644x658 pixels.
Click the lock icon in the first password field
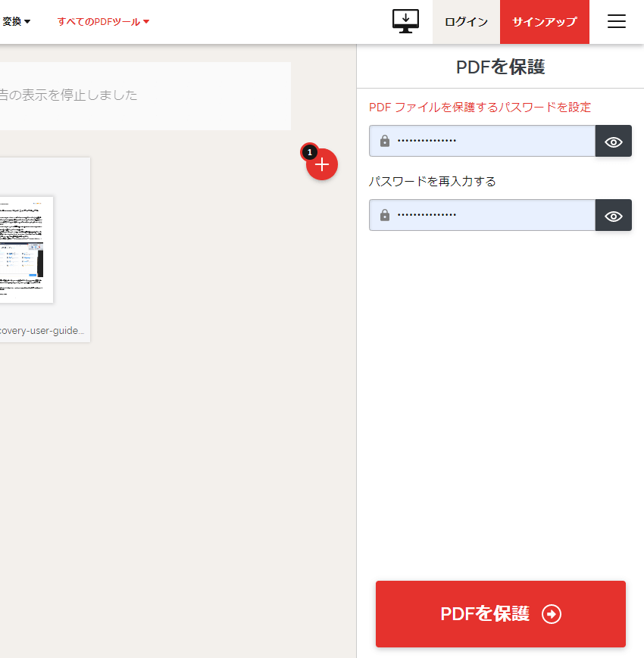coord(385,140)
